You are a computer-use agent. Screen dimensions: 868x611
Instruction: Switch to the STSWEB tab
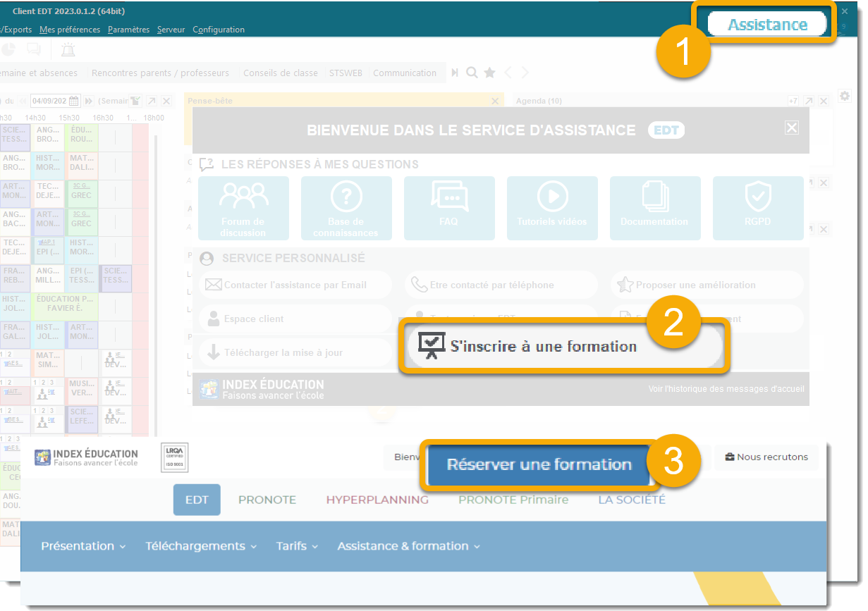point(346,73)
